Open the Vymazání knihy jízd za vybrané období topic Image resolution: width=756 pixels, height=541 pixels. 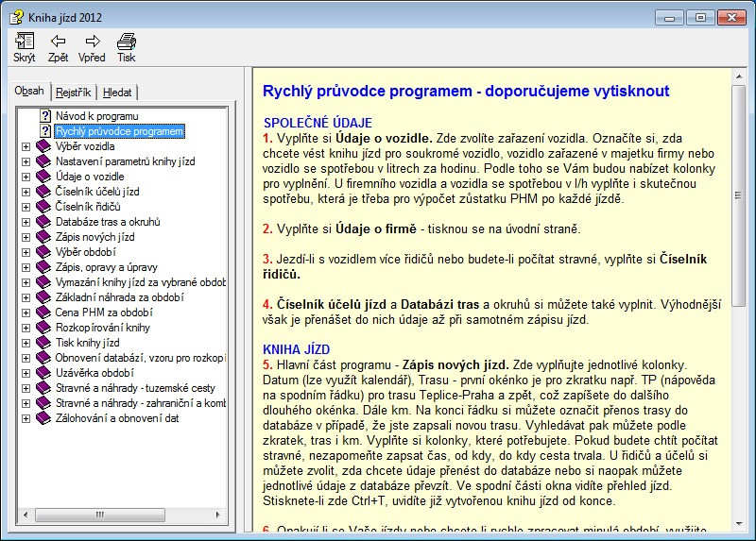pos(140,282)
